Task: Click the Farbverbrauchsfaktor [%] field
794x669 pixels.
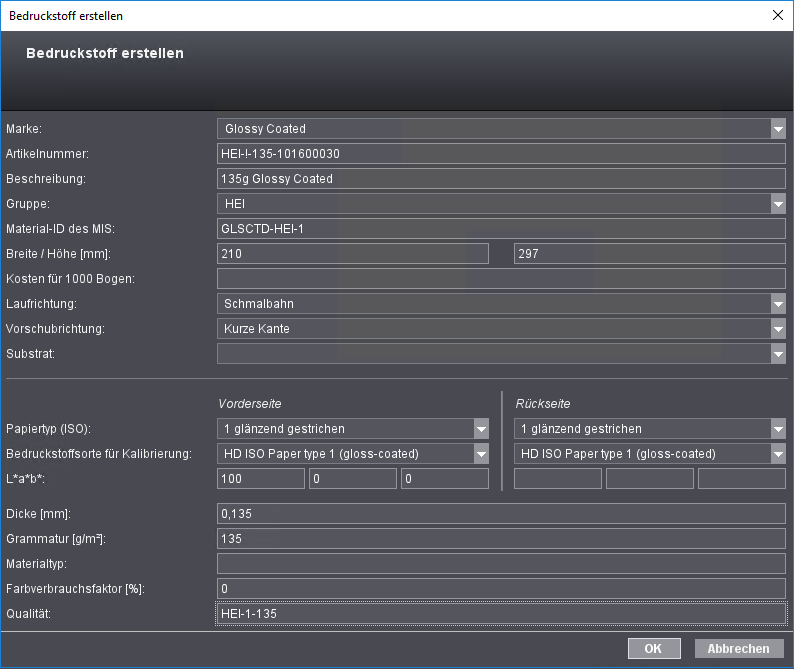Action: point(501,588)
